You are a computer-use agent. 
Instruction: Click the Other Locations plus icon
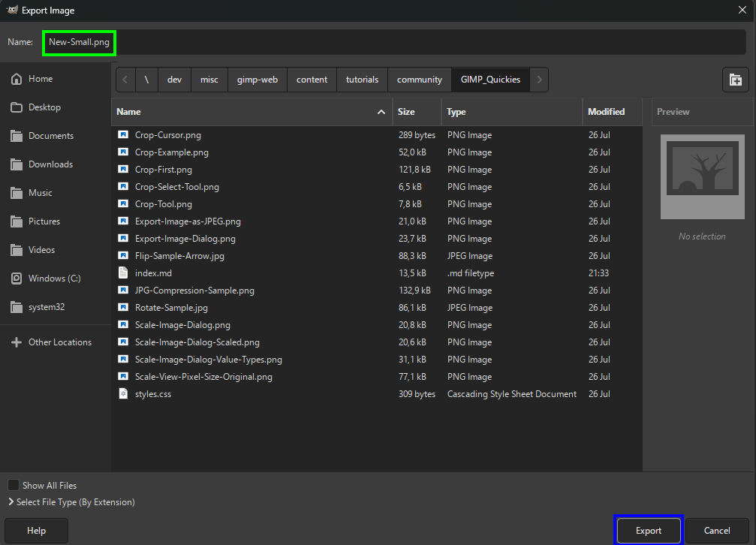point(17,342)
